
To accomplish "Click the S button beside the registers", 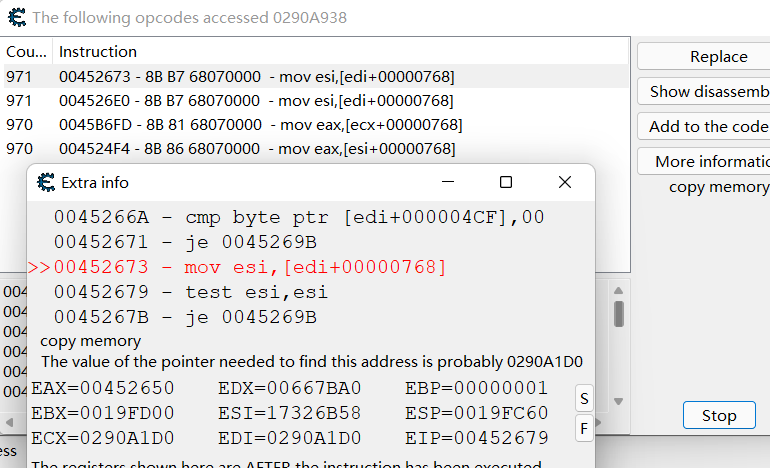I will pyautogui.click(x=584, y=399).
